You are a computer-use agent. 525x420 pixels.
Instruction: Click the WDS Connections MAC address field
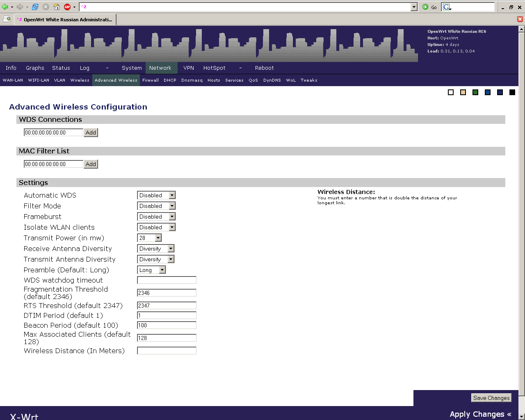[x=53, y=132]
